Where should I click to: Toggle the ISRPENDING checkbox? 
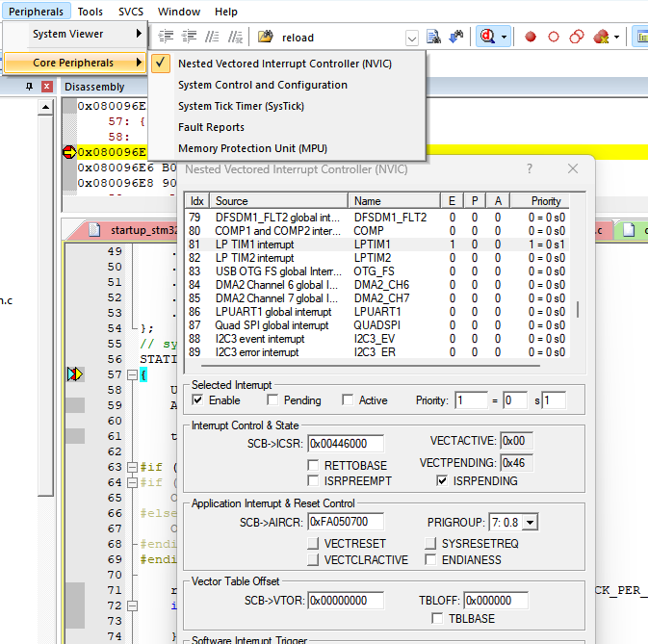[442, 480]
